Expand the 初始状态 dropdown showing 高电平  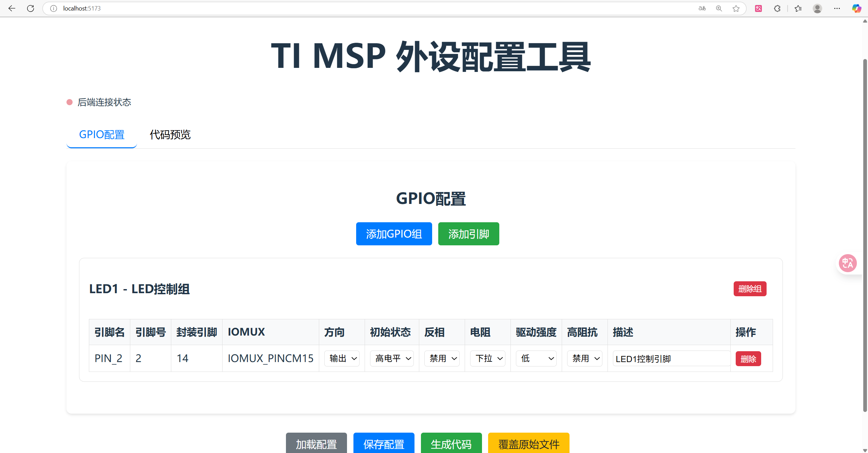click(392, 358)
